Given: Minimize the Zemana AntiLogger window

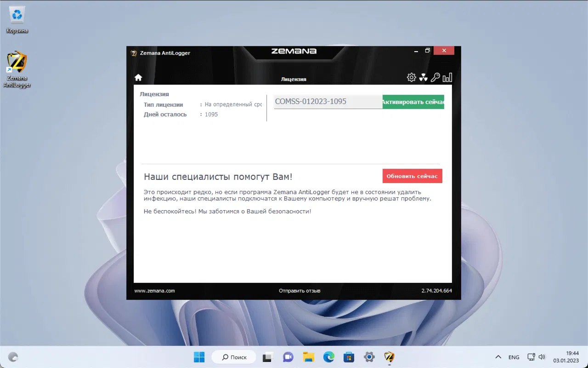Looking at the screenshot, I should [x=415, y=51].
